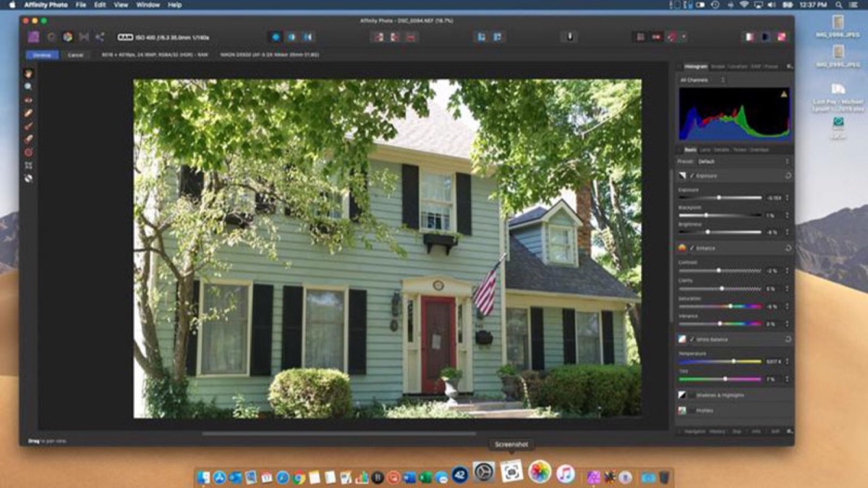This screenshot has width=868, height=488.
Task: Enable the Shadows & Highlights checkbox
Action: coord(692,395)
